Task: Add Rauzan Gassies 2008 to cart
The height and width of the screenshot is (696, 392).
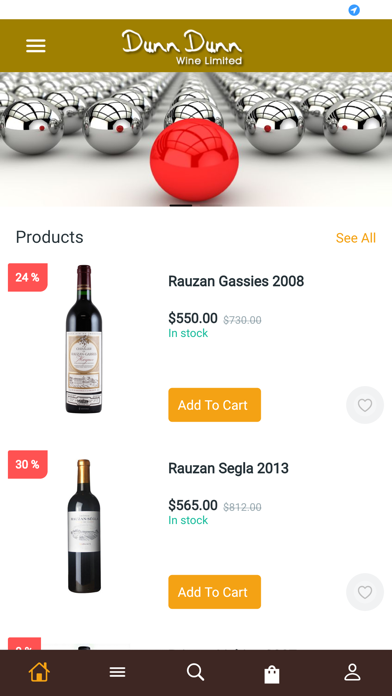Action: (214, 405)
